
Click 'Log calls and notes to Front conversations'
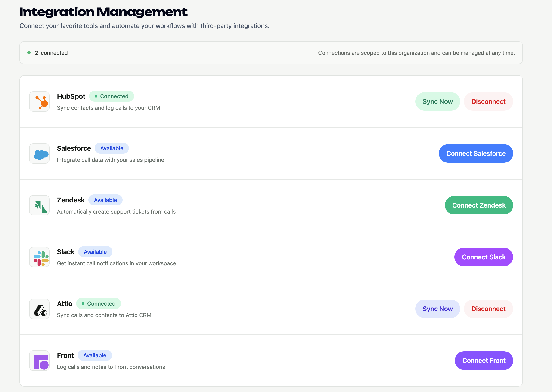click(111, 367)
